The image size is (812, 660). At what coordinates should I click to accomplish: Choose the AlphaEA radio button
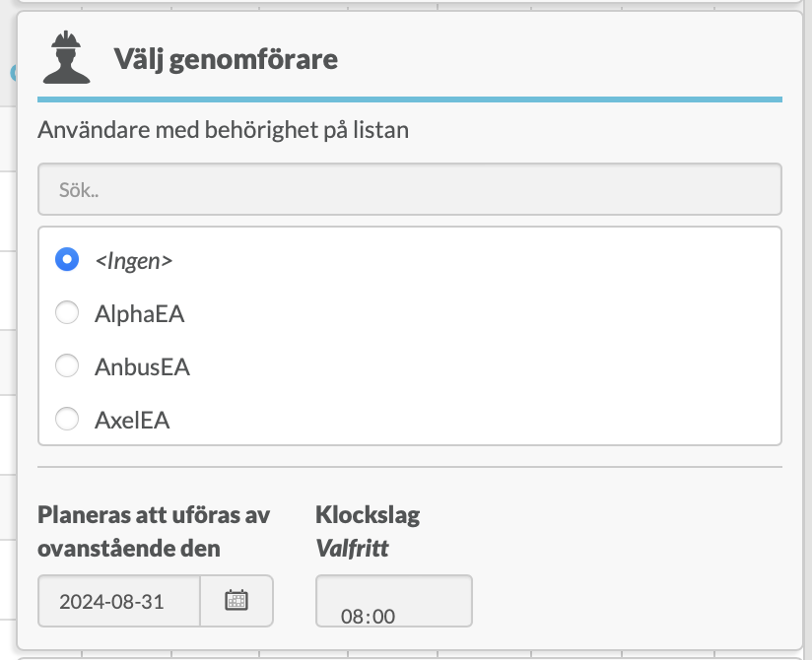pyautogui.click(x=67, y=313)
